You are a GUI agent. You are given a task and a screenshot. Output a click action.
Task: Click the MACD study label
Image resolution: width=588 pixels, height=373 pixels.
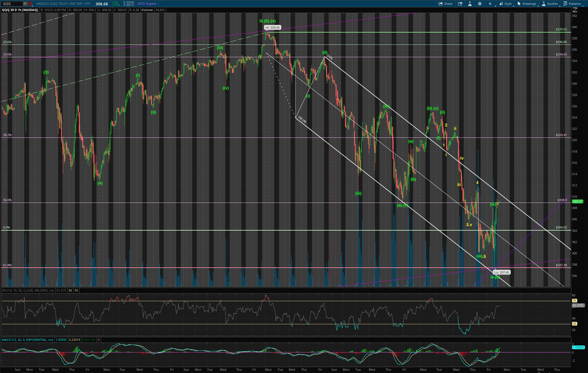point(27,340)
